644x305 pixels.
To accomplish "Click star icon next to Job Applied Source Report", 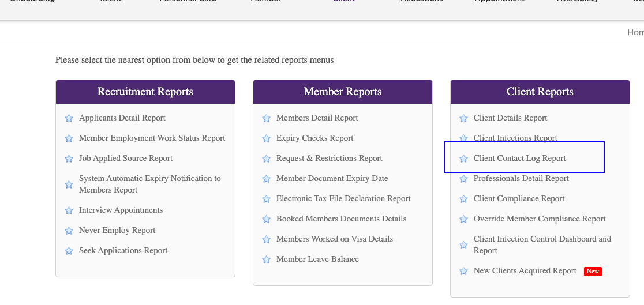I will (x=69, y=159).
